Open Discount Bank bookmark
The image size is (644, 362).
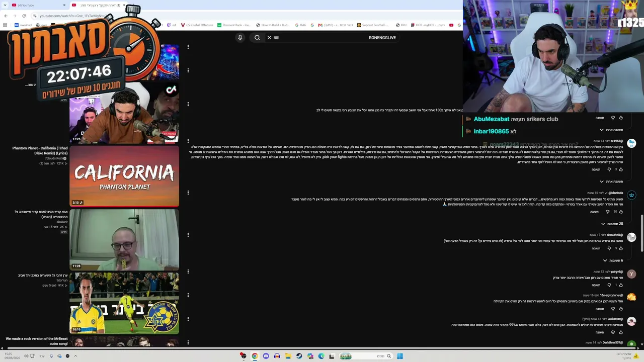(x=234, y=25)
